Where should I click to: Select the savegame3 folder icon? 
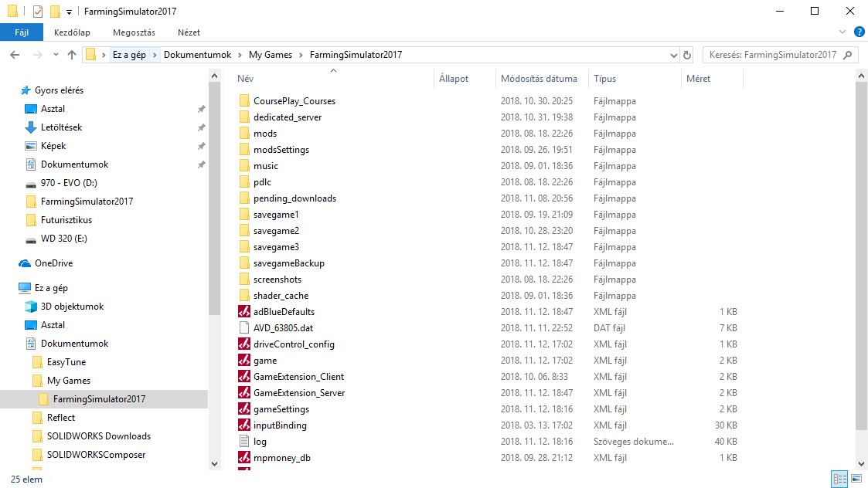(244, 247)
